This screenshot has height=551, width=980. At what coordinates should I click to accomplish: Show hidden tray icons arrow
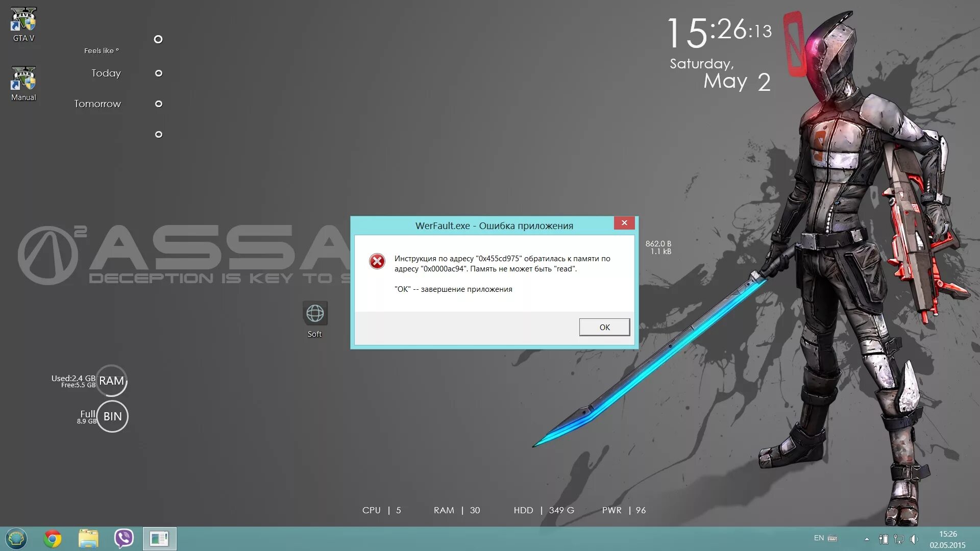[867, 539]
